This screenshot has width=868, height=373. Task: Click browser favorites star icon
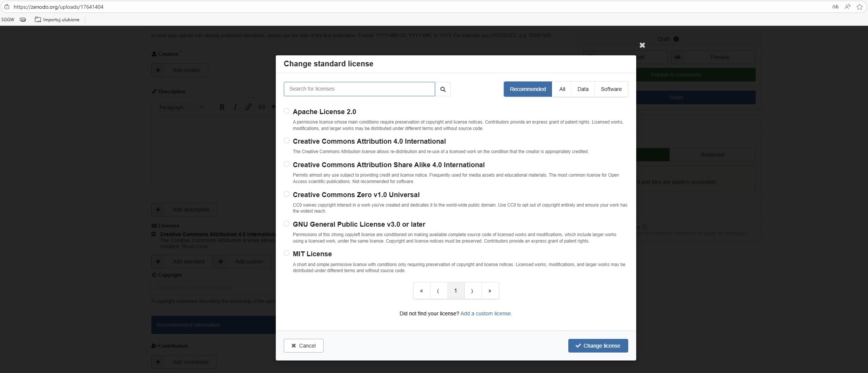[860, 7]
